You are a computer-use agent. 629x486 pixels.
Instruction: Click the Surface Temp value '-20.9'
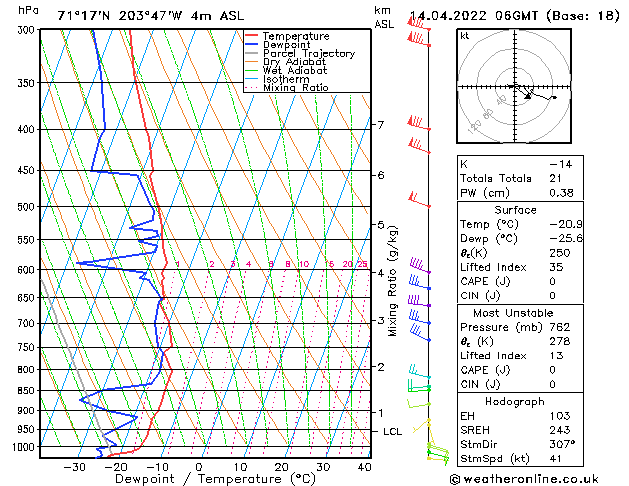(x=566, y=224)
